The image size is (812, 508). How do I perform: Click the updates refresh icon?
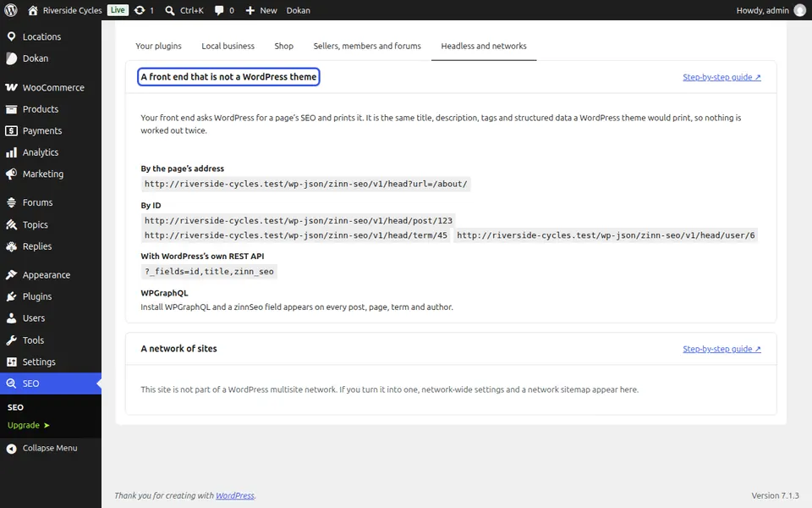click(140, 10)
